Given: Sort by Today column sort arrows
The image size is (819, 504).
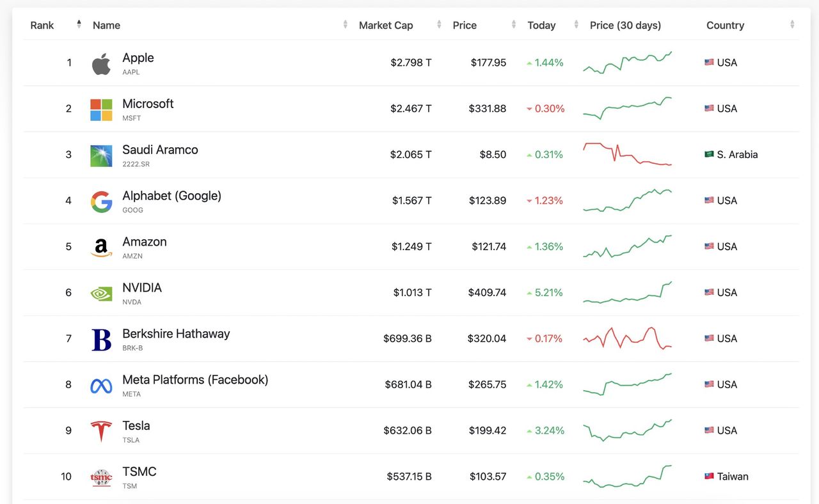Looking at the screenshot, I should pos(576,25).
